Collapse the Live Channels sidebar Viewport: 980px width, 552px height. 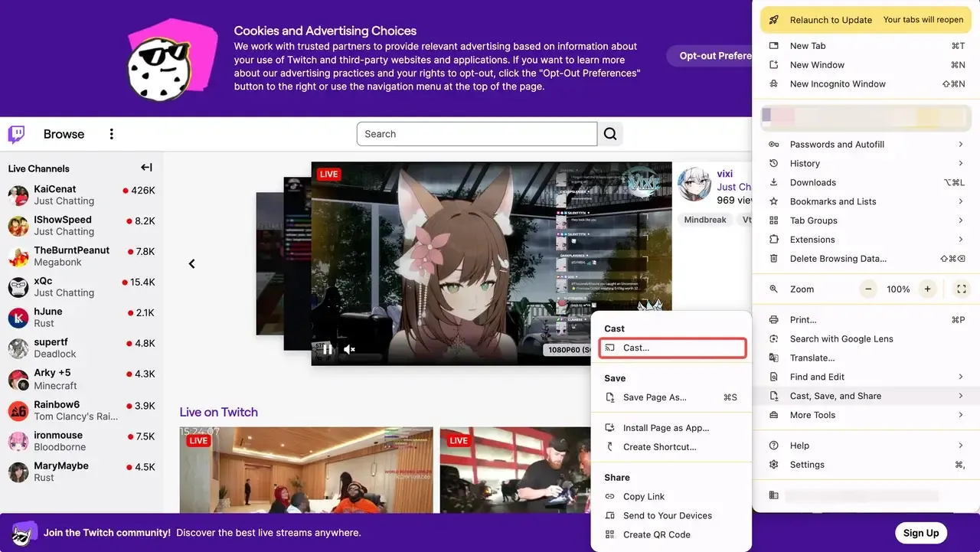coord(146,168)
